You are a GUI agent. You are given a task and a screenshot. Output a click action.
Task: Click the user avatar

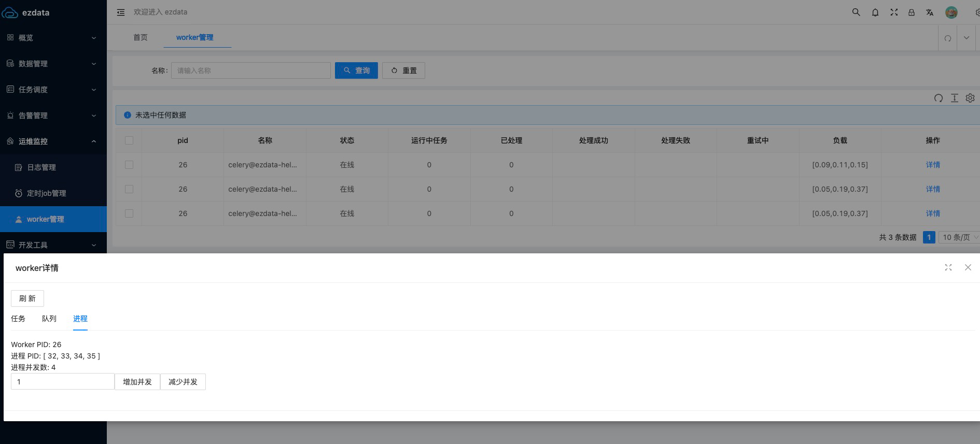coord(951,12)
